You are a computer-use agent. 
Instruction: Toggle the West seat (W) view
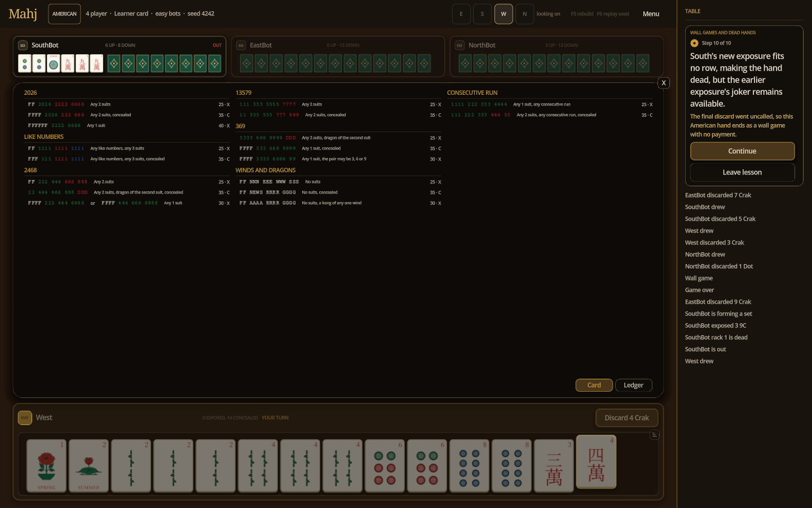point(504,14)
